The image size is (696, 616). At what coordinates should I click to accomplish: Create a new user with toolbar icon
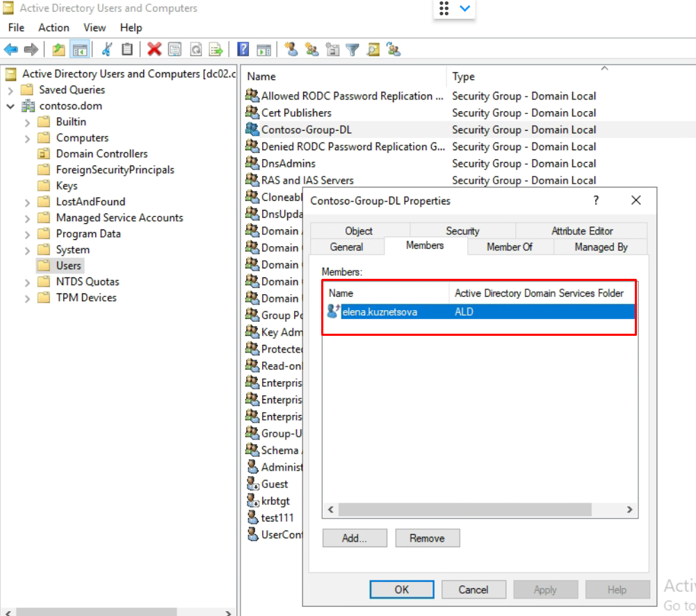point(291,49)
